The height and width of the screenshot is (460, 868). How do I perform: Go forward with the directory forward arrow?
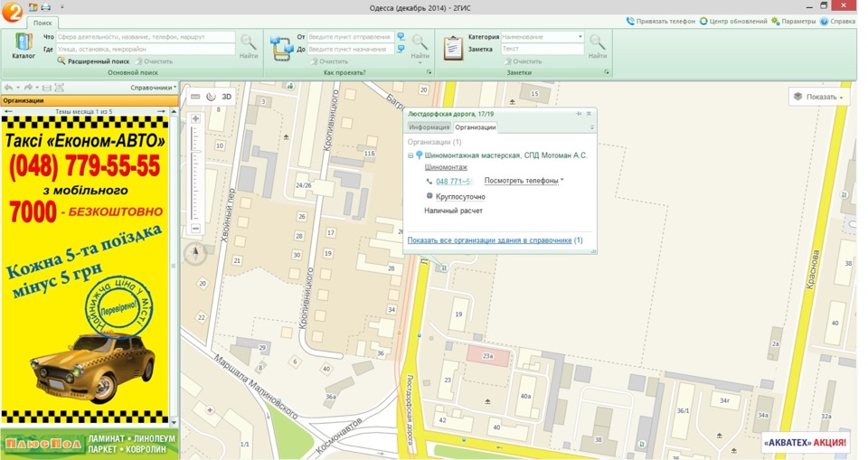coord(28,88)
